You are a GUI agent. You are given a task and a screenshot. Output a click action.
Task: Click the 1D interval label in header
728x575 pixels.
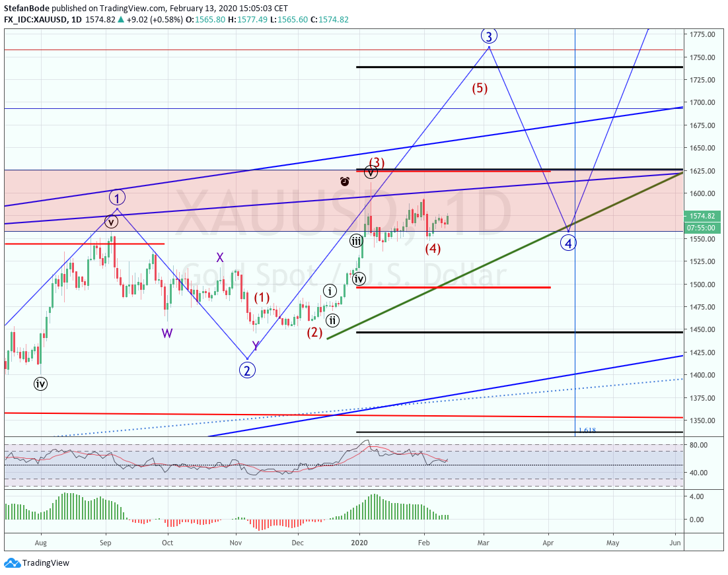[x=77, y=20]
